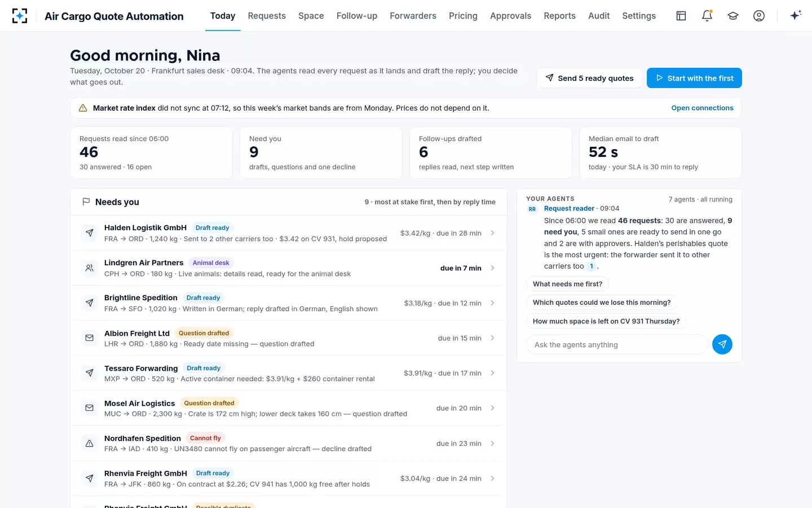Click the people icon on Lindgren Air Partners row
The height and width of the screenshot is (508, 812).
click(x=89, y=268)
